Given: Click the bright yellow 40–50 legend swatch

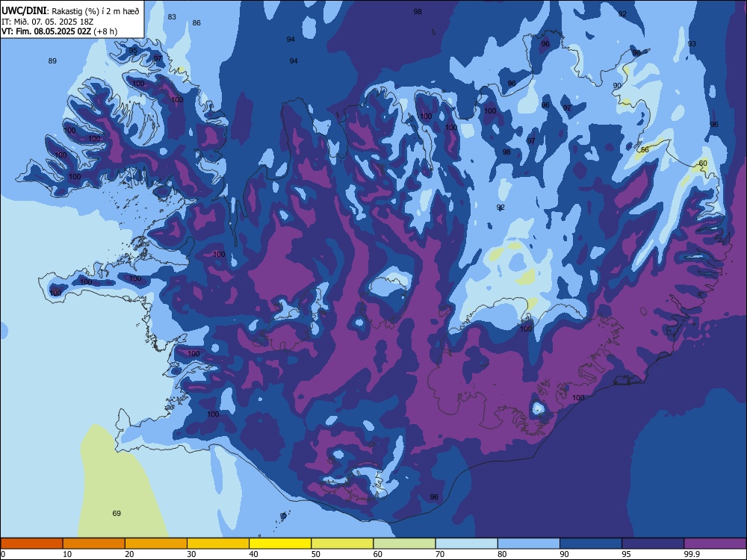Looking at the screenshot, I should click(x=280, y=544).
